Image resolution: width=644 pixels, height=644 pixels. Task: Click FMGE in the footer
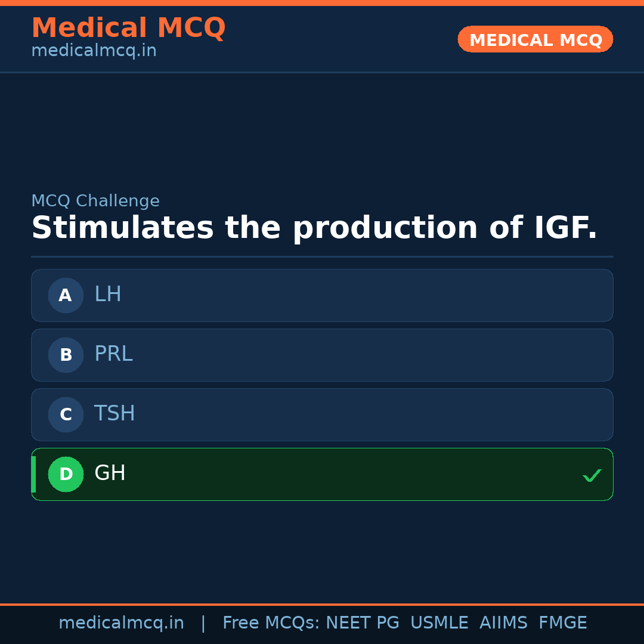pyautogui.click(x=562, y=623)
